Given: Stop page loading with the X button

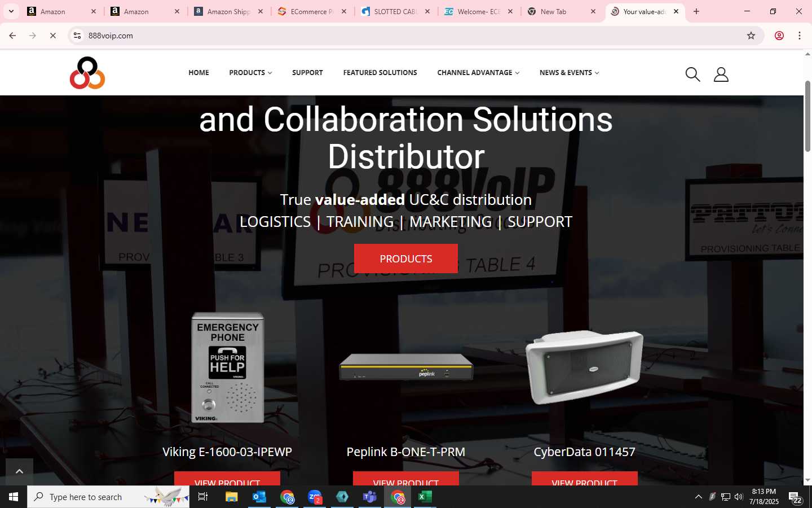Looking at the screenshot, I should 53,36.
